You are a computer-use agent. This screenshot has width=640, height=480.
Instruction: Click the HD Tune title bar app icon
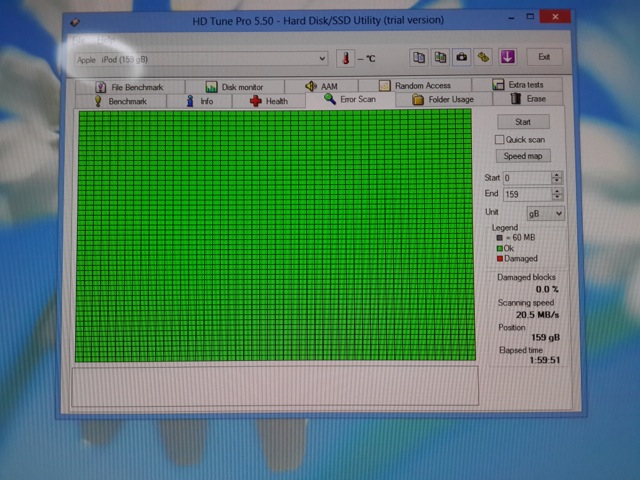pos(75,22)
